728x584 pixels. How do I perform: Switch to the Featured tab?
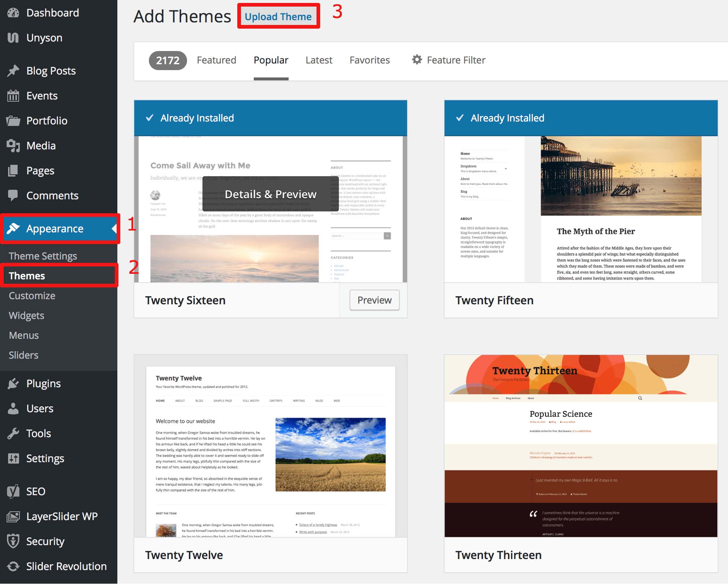pos(216,60)
